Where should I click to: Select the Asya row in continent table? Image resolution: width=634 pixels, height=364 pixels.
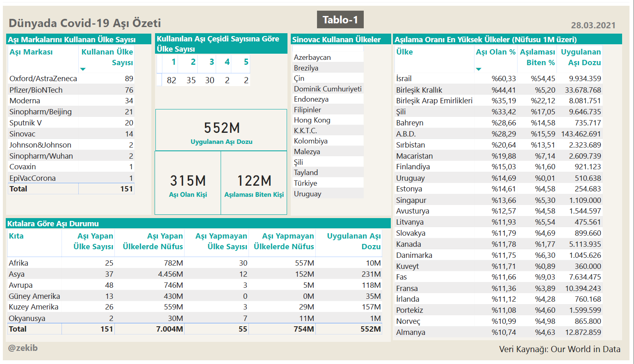click(x=195, y=274)
